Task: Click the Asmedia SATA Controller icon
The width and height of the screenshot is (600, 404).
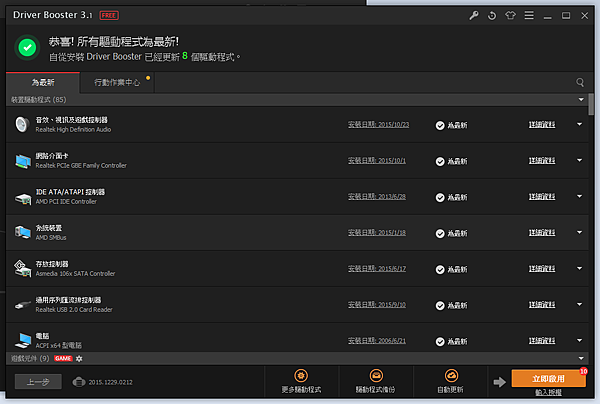Action: pyautogui.click(x=22, y=268)
